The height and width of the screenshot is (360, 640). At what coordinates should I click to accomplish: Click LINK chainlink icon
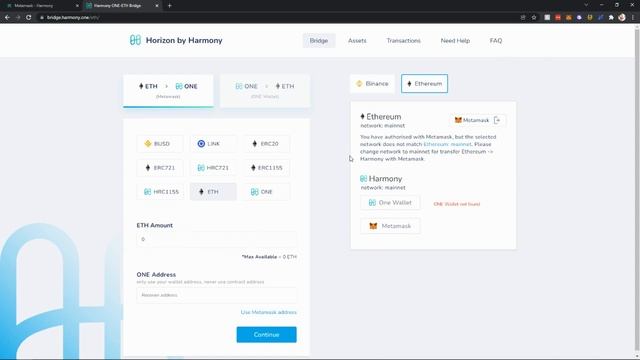tap(201, 144)
